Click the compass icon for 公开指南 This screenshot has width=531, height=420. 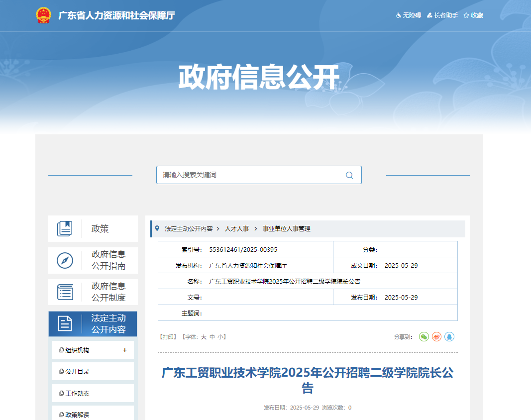coord(65,260)
